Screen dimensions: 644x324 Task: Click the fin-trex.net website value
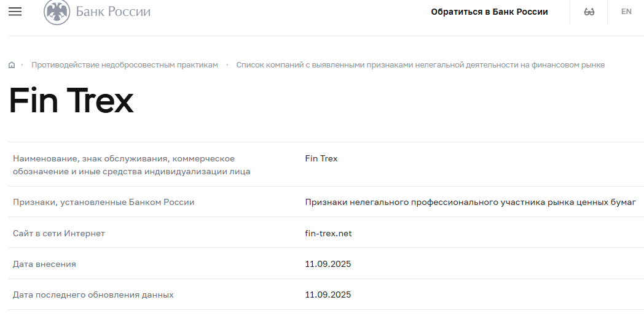click(x=328, y=233)
